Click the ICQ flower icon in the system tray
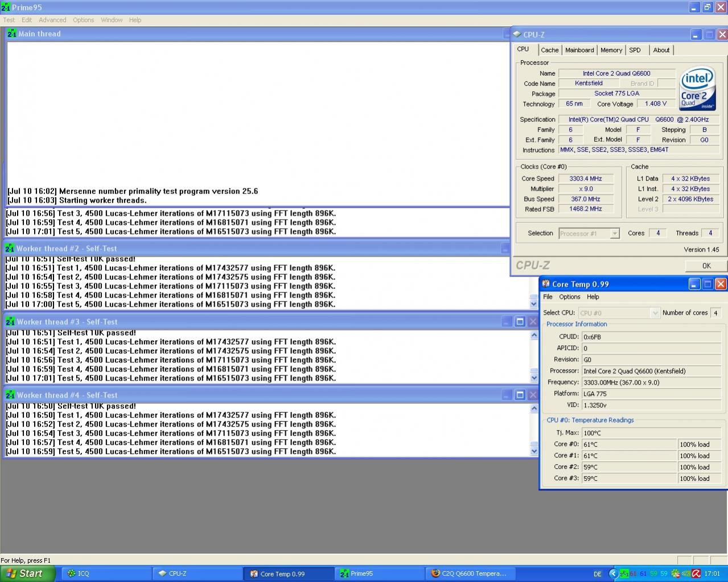 click(675, 573)
